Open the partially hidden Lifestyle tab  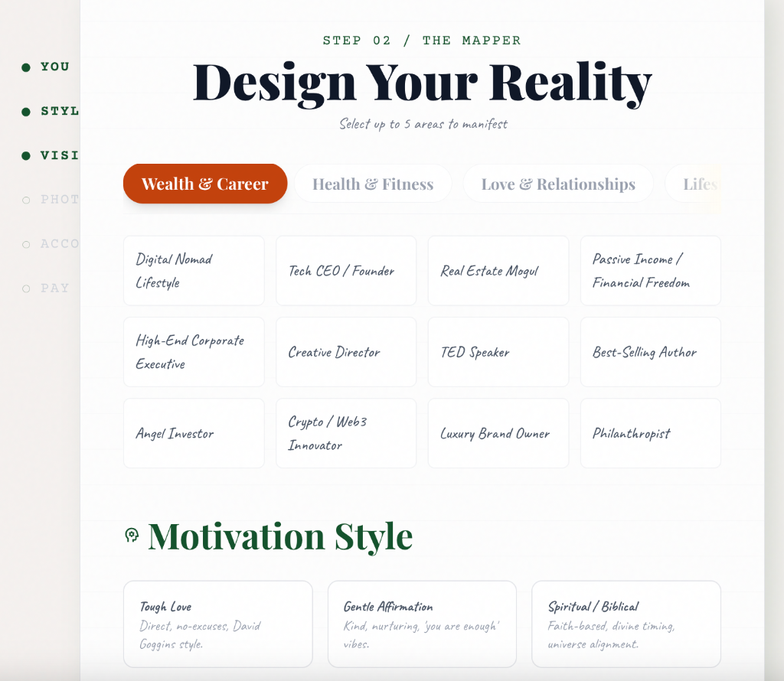click(x=698, y=184)
